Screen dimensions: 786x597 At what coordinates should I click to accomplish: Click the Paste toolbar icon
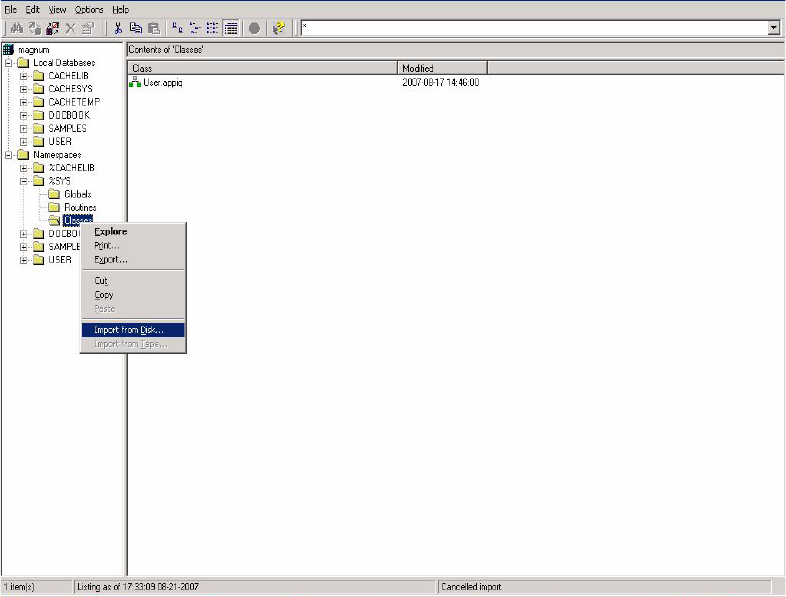[x=154, y=28]
